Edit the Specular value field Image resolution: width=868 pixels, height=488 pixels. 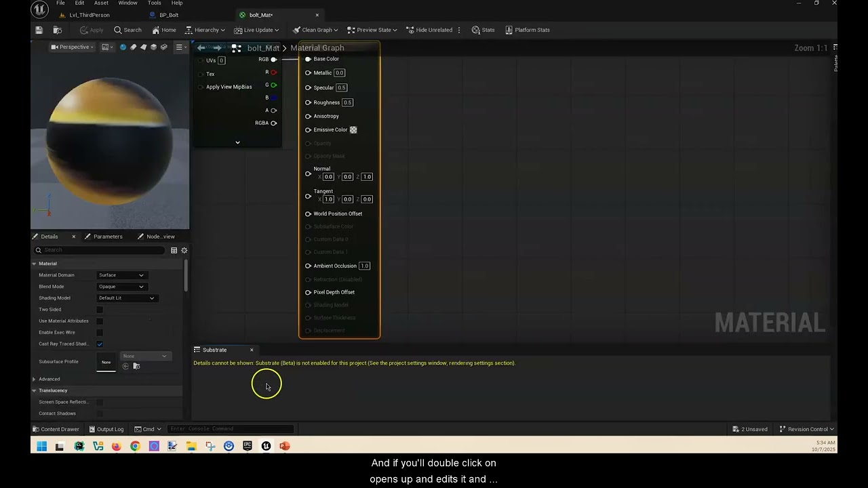tap(341, 87)
